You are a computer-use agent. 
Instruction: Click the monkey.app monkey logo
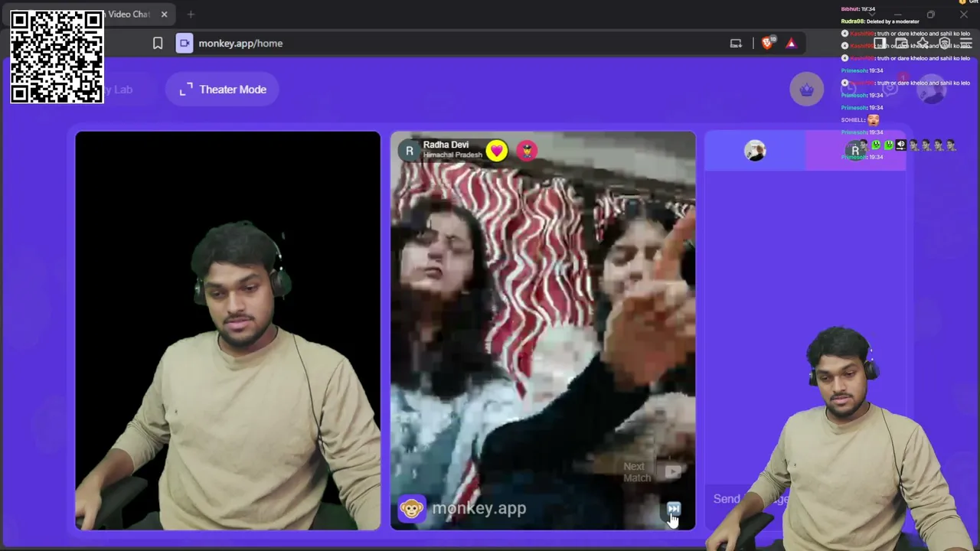click(411, 508)
